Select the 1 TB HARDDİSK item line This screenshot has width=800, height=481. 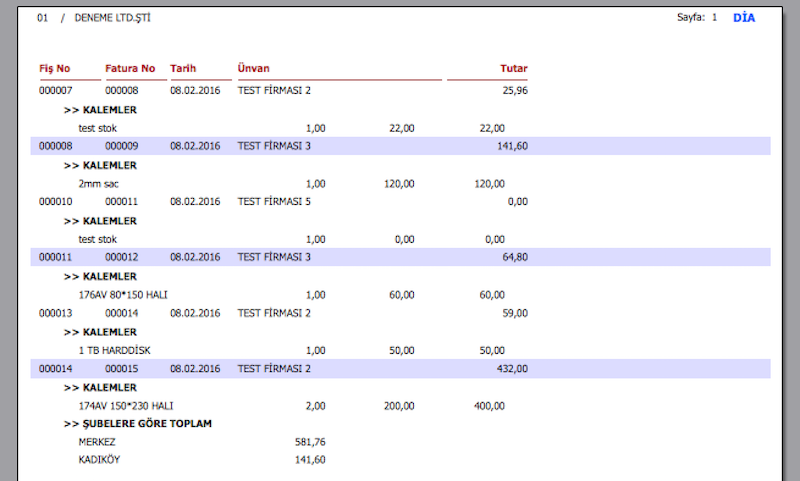click(x=114, y=350)
